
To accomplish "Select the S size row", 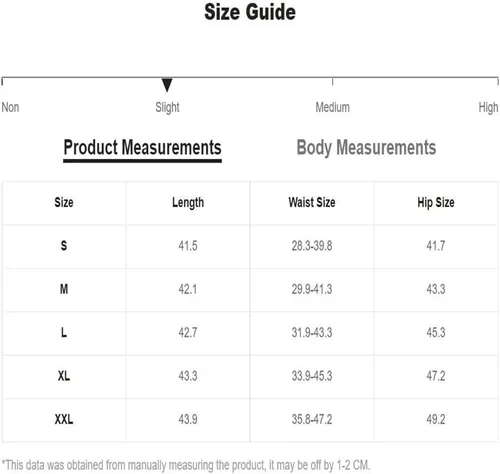I will click(x=250, y=246).
